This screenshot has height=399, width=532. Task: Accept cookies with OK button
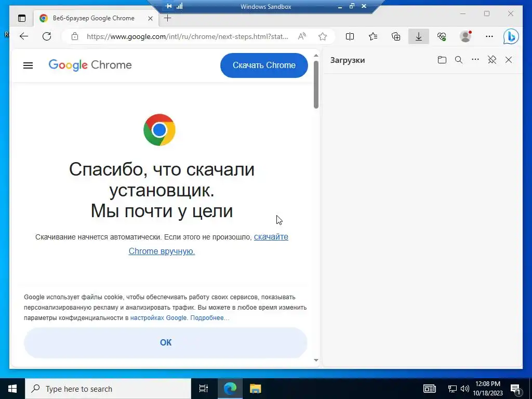pyautogui.click(x=166, y=343)
